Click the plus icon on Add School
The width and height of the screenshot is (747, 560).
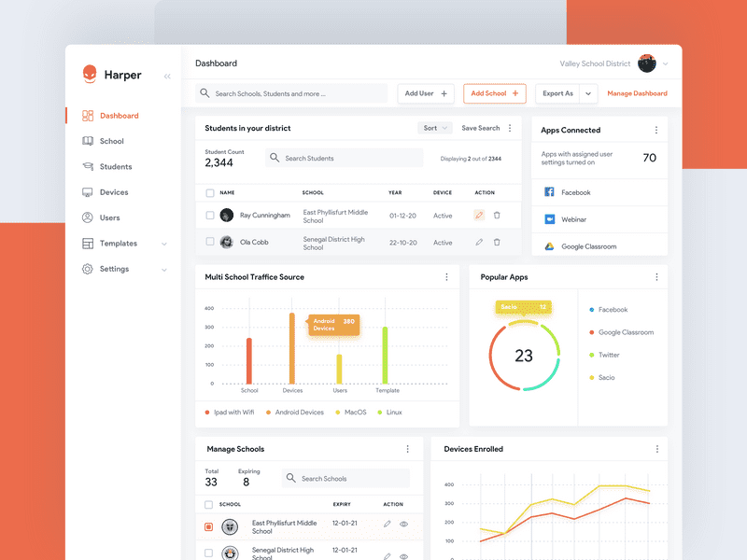515,93
